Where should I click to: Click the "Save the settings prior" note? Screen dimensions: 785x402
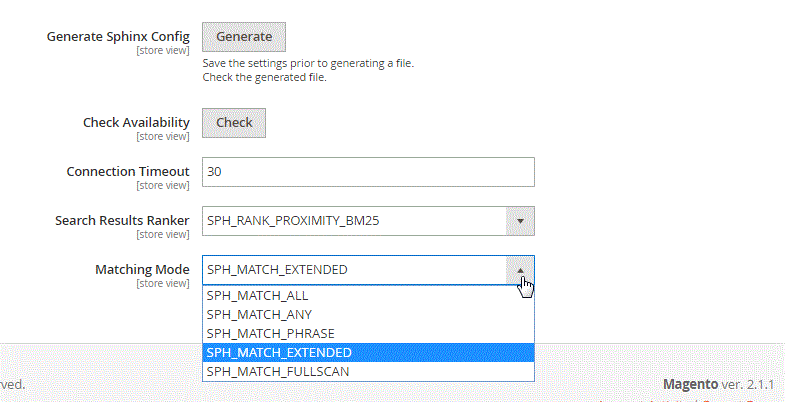click(x=308, y=63)
